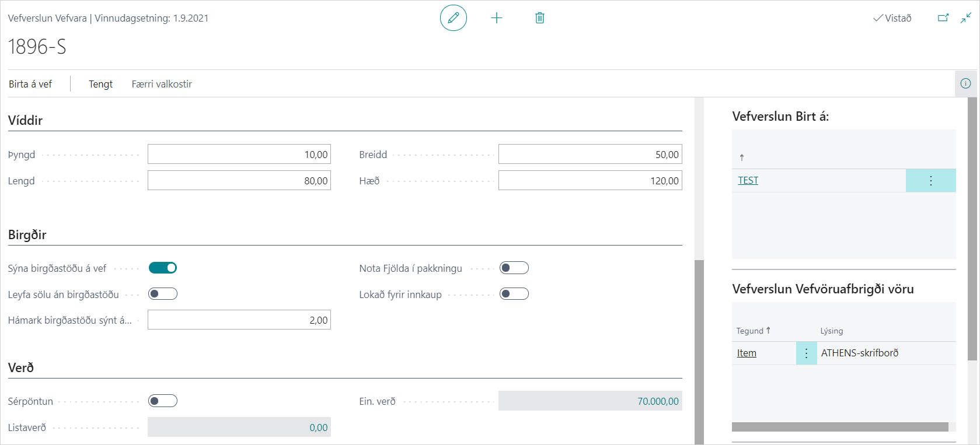Click the collapse page arrows icon
980x445 pixels.
966,18
